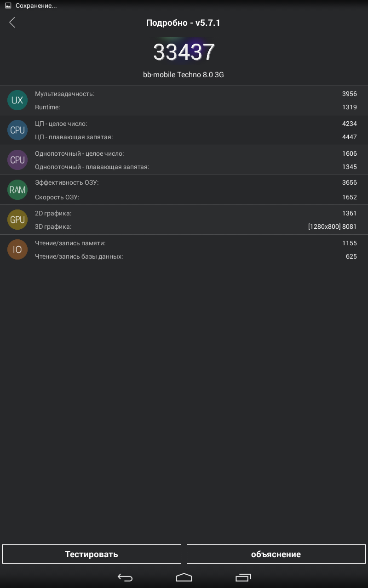Tap the purple CPU single-thread icon
368x588 pixels.
click(17, 160)
